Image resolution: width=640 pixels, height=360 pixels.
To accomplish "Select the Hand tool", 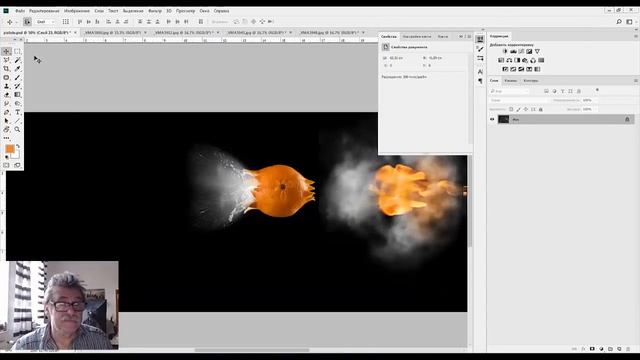I will (x=7, y=129).
